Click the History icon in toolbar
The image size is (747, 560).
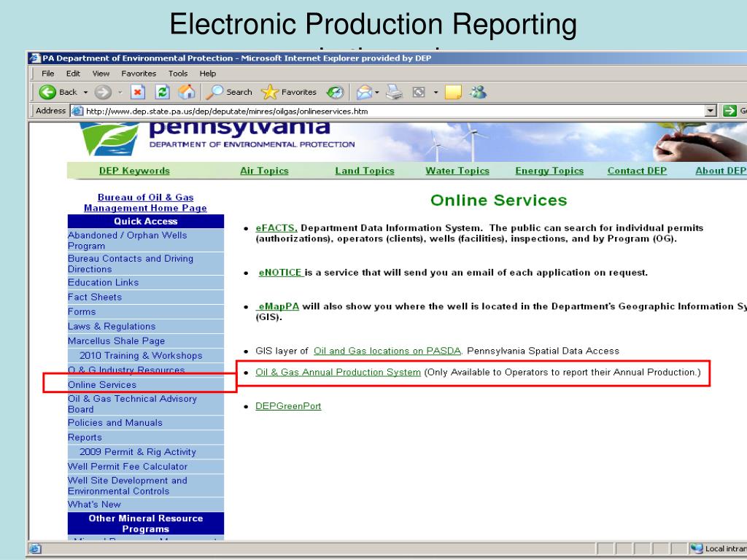coord(336,92)
